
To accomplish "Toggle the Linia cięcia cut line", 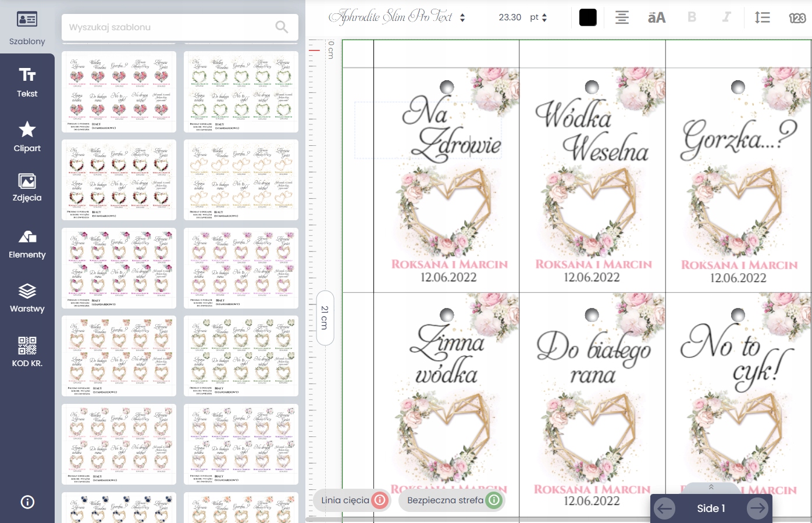I will pos(379,500).
